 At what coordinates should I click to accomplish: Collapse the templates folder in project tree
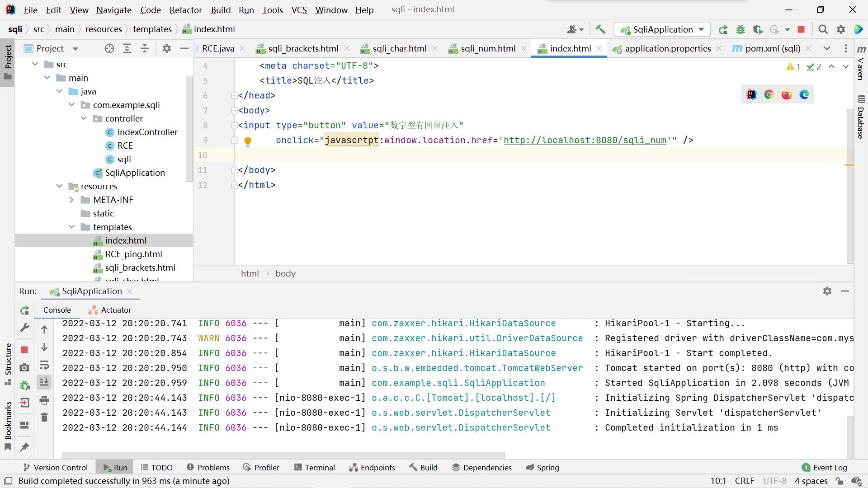(71, 227)
